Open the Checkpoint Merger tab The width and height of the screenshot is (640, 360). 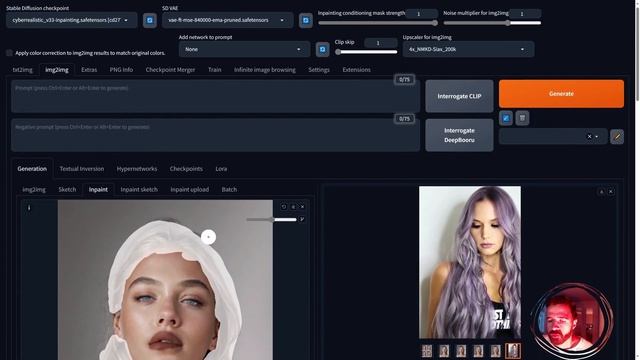click(x=170, y=70)
